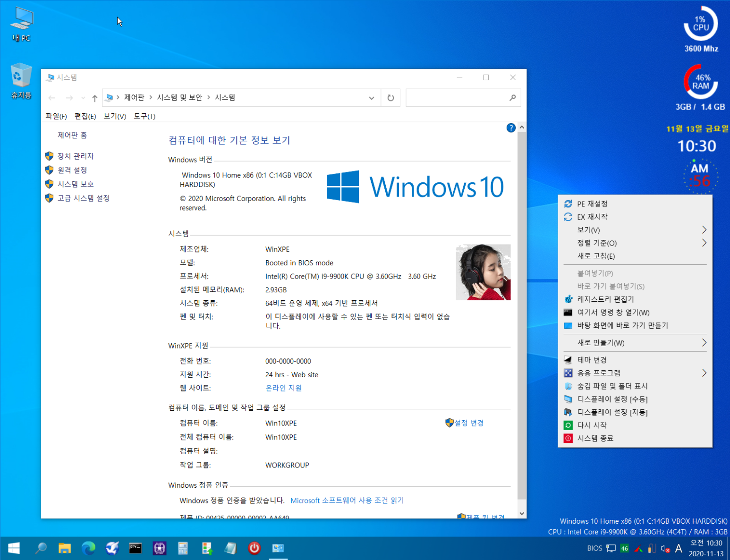Refresh the System window address bar
Viewport: 730px width, 560px height.
pyautogui.click(x=390, y=98)
